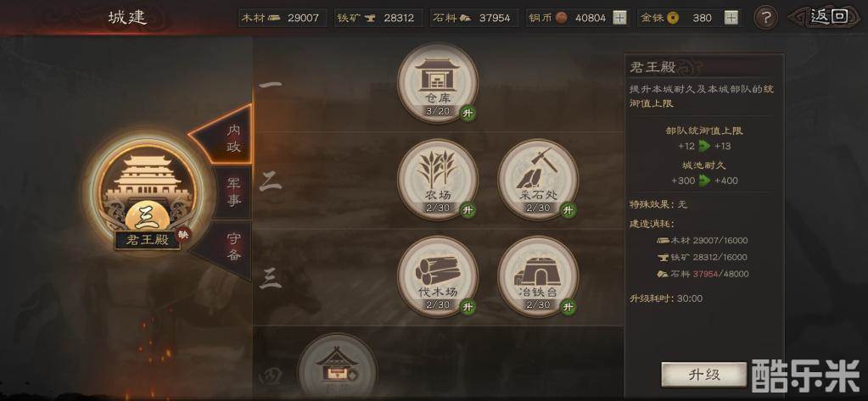The width and height of the screenshot is (868, 401).
Task: Click the 升级 upgrade button
Action: [x=704, y=375]
